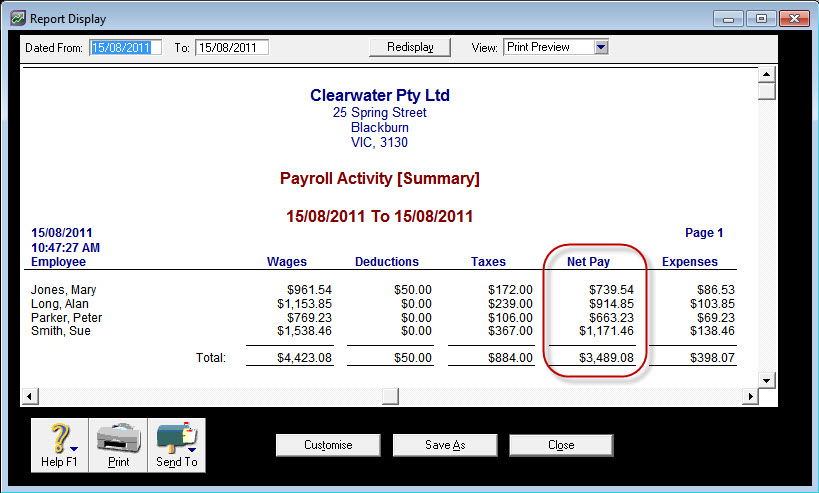The width and height of the screenshot is (819, 493).
Task: Click Payroll Activity [Summary] title
Action: (380, 179)
